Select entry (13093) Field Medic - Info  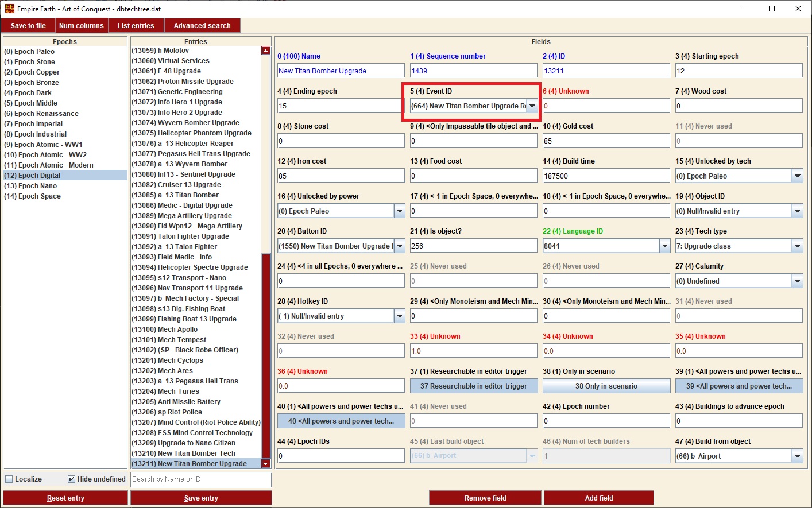pyautogui.click(x=196, y=257)
